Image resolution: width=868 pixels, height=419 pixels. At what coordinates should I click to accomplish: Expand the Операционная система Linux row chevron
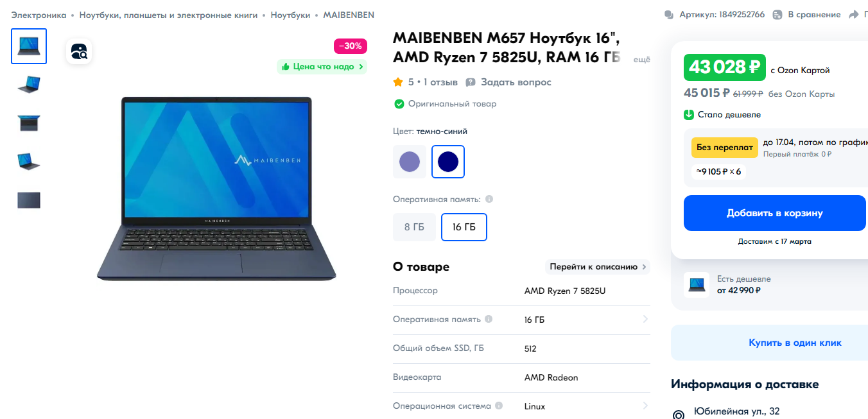pos(645,406)
